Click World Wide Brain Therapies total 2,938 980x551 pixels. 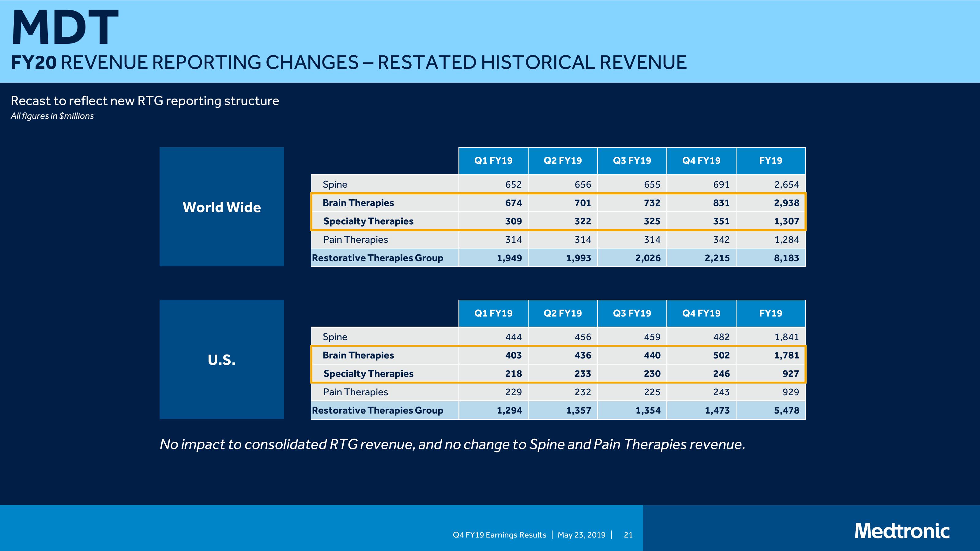click(x=787, y=203)
